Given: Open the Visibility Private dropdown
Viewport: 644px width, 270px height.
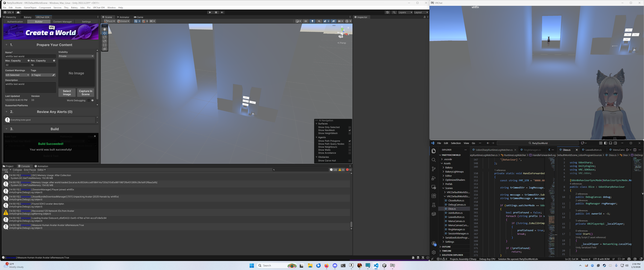Looking at the screenshot, I should click(x=76, y=56).
